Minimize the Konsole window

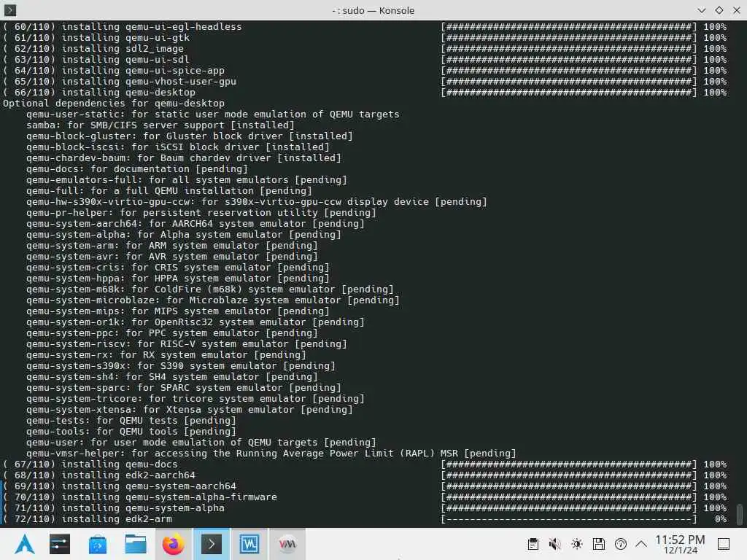[x=701, y=10]
